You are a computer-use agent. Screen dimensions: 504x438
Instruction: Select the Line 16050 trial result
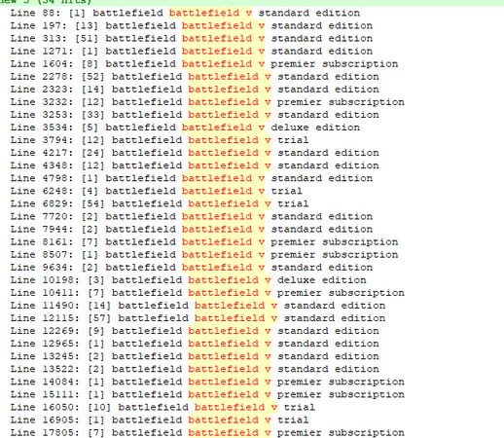[x=162, y=407]
